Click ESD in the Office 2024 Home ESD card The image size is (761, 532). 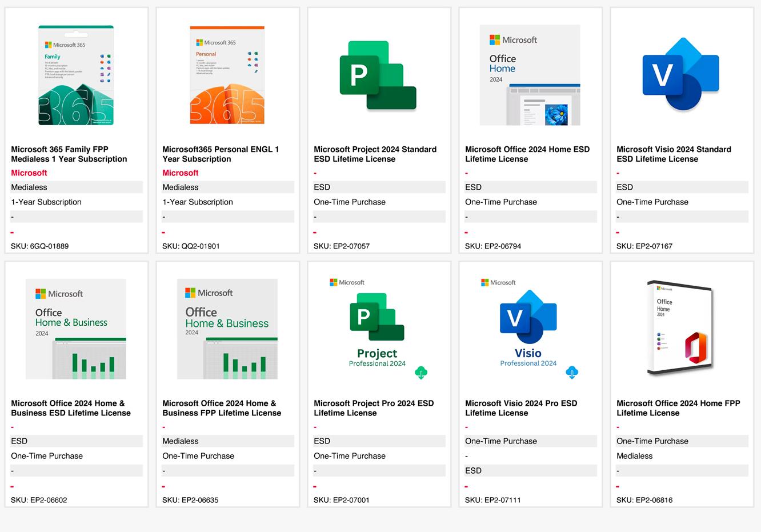473,187
